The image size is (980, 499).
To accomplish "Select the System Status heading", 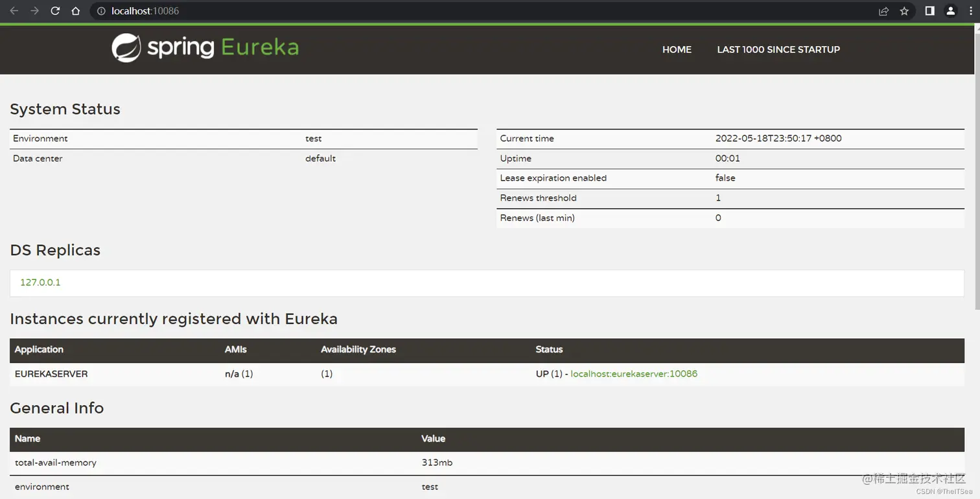I will point(65,109).
